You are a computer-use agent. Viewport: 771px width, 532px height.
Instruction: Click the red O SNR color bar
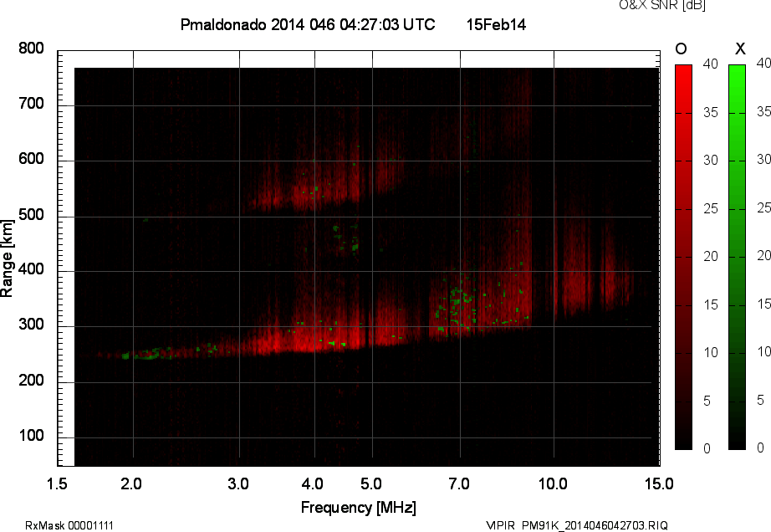[x=683, y=256]
